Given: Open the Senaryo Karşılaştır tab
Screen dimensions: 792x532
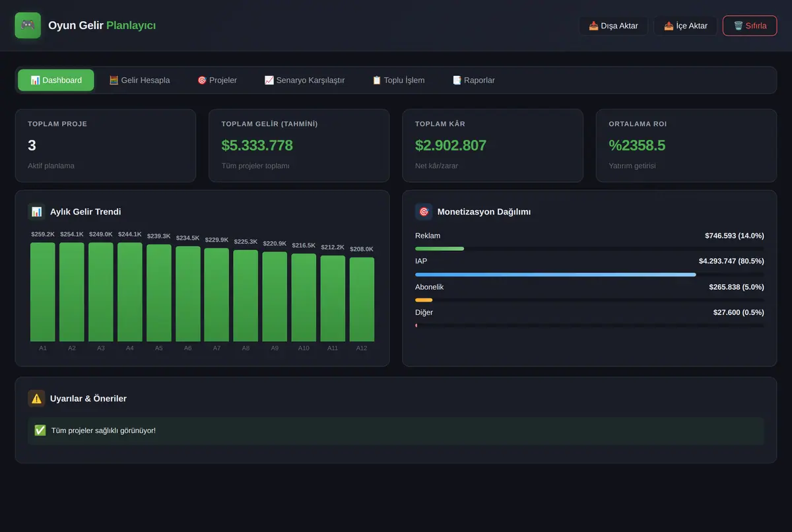Looking at the screenshot, I should point(304,80).
